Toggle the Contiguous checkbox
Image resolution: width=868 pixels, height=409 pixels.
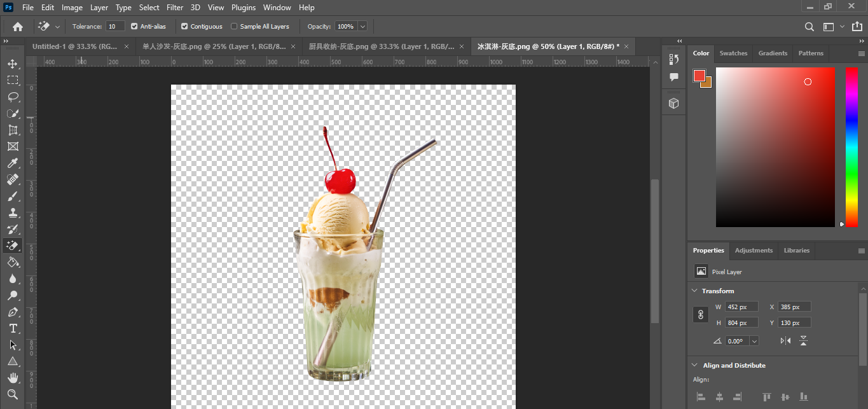click(184, 27)
